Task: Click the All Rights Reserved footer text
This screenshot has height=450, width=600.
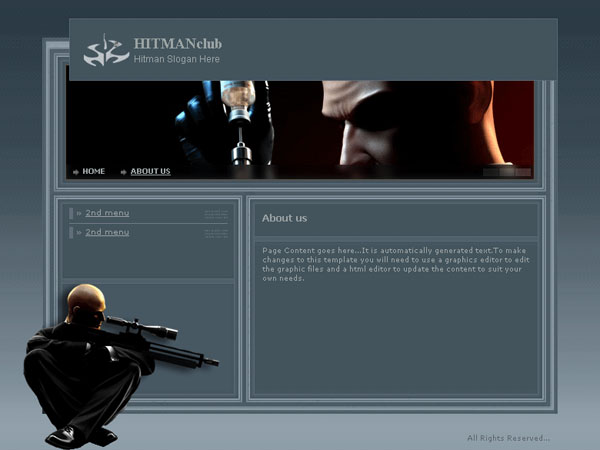Action: (508, 438)
